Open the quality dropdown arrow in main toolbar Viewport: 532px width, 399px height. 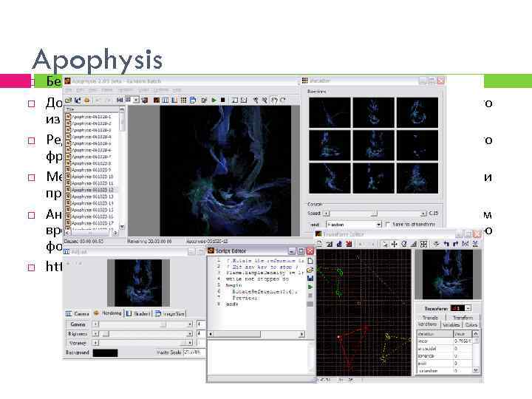coord(136,100)
